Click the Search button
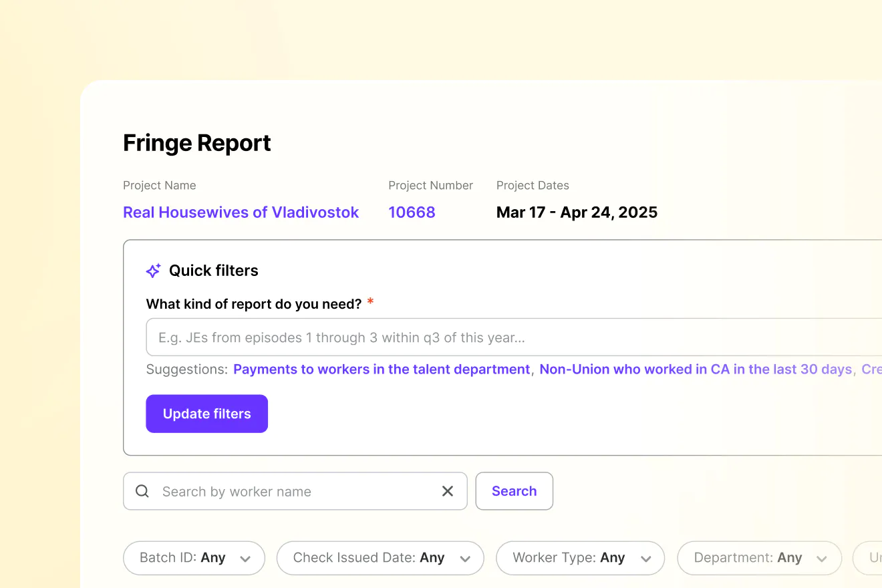This screenshot has width=882, height=588. pos(514,491)
